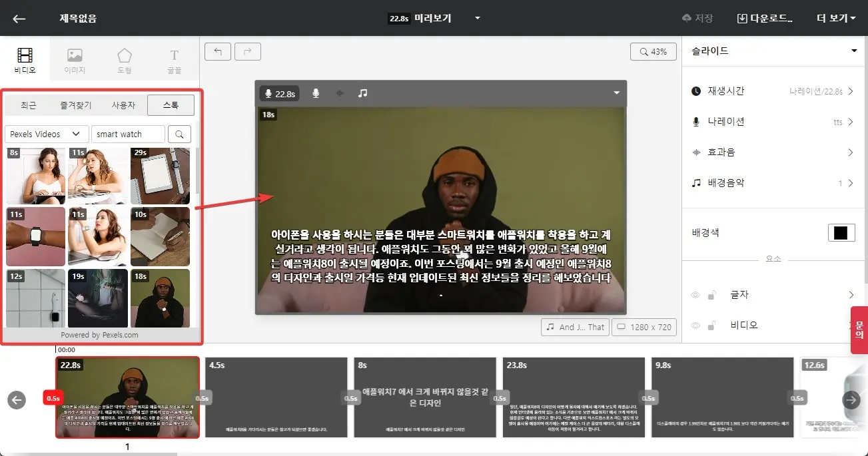Viewport: 868px width, 456px height.
Task: Select the 9.8s slide in timeline
Action: tap(722, 397)
